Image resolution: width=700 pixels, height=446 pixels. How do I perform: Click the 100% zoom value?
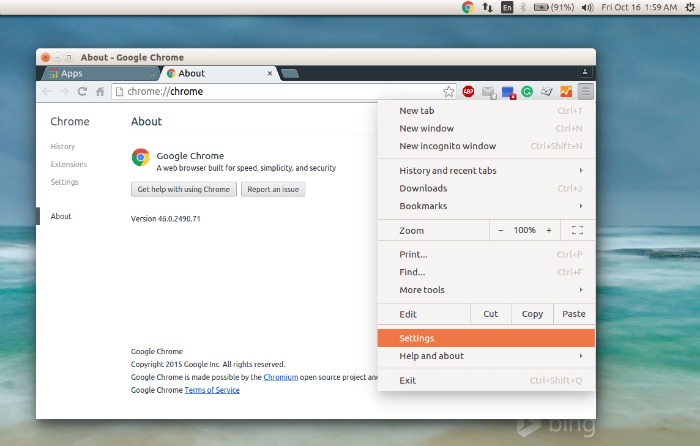click(x=525, y=230)
